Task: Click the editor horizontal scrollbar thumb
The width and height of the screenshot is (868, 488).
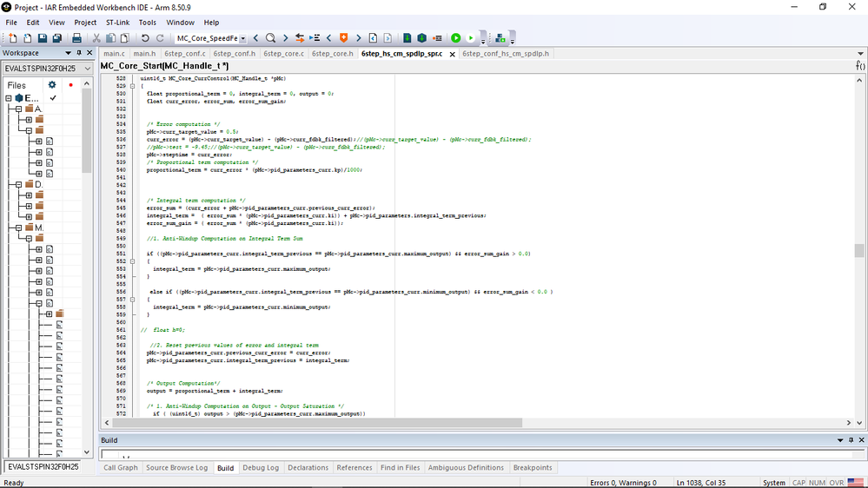Action: (318, 423)
